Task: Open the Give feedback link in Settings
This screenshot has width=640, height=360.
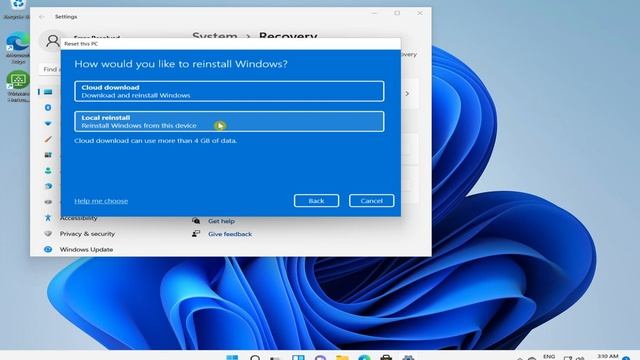Action: pos(230,234)
